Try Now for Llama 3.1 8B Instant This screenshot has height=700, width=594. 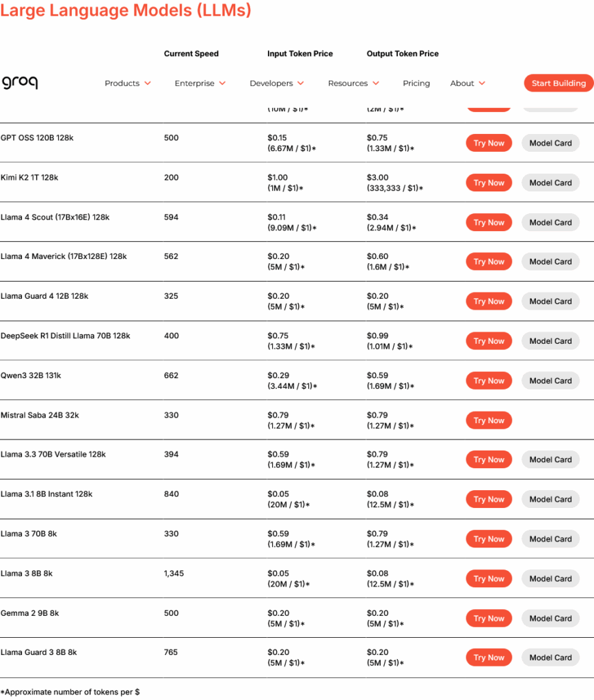click(x=489, y=500)
